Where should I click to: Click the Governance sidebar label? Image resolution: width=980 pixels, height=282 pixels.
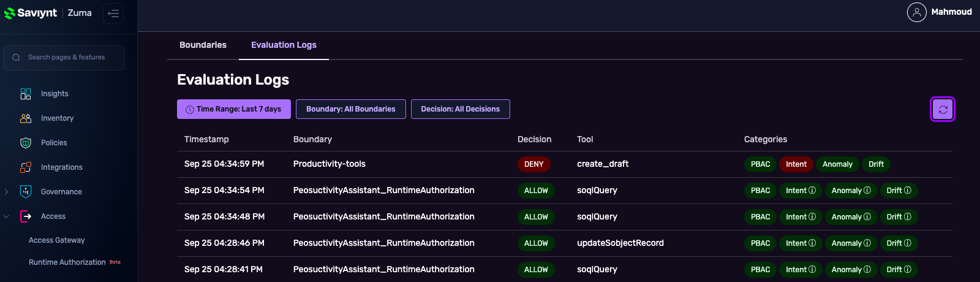click(61, 192)
